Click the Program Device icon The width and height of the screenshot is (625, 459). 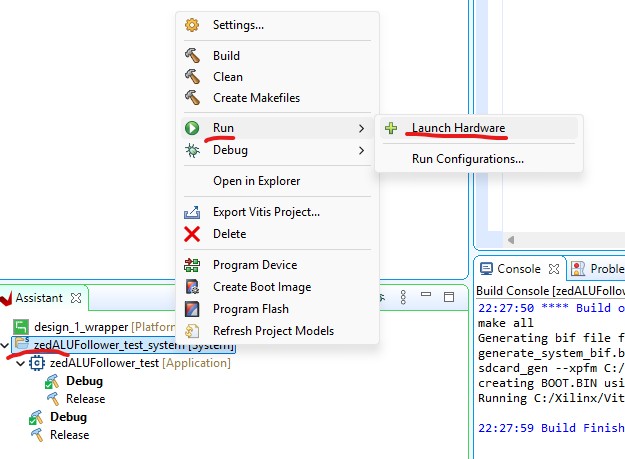pyautogui.click(x=192, y=265)
